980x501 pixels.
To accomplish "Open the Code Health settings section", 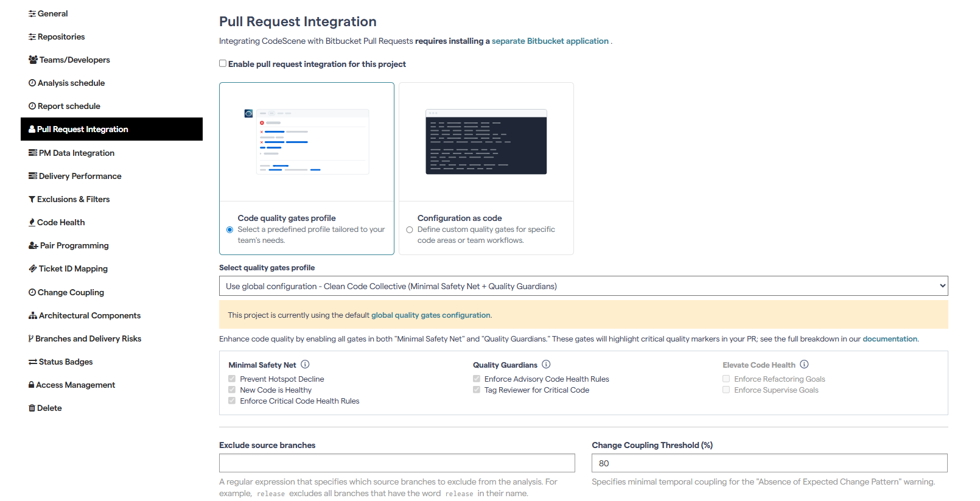I will point(61,223).
